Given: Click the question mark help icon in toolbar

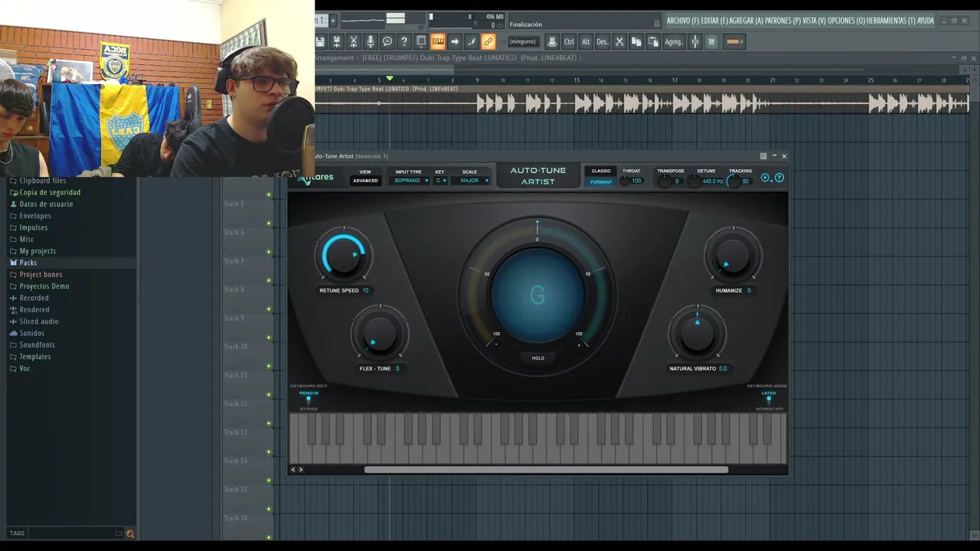Looking at the screenshot, I should (404, 41).
